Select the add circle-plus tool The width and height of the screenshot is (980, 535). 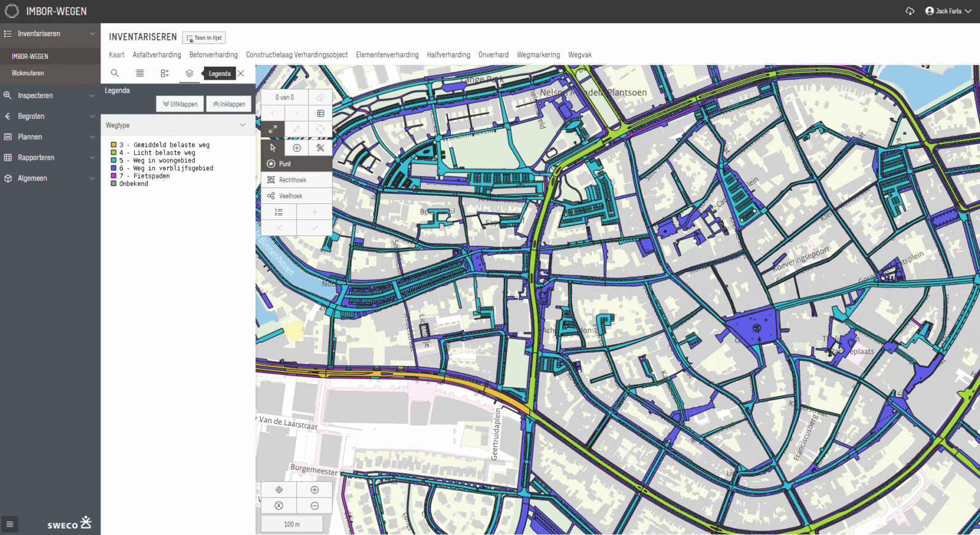(x=296, y=148)
